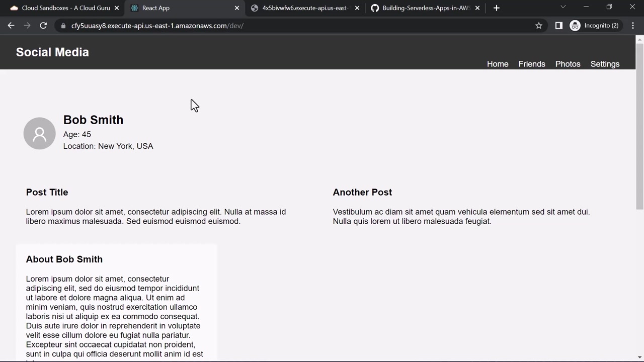The height and width of the screenshot is (362, 644).
Task: Click the scrollbar up arrow
Action: [x=640, y=39]
